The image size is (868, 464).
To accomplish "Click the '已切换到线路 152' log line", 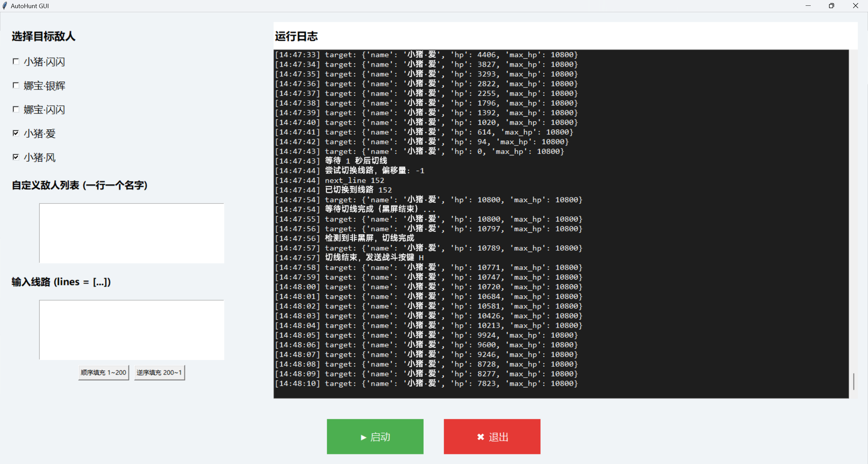I will [x=358, y=190].
